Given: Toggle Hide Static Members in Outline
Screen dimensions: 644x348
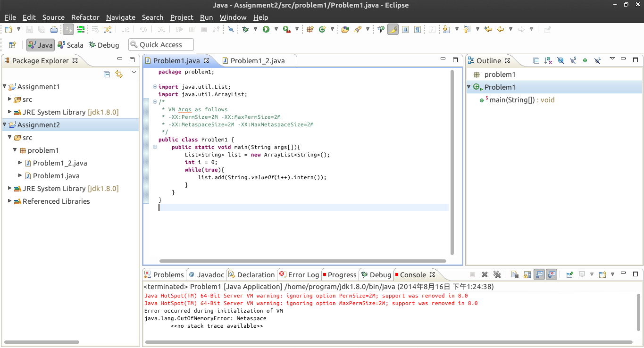Looking at the screenshot, I should 573,60.
